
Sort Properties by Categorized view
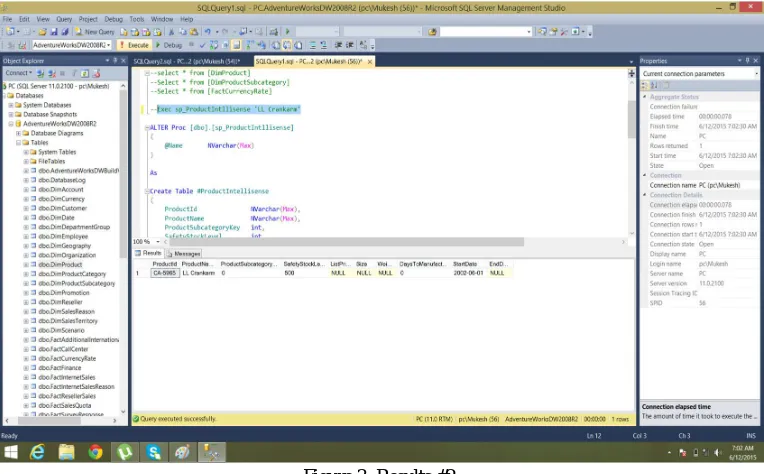click(645, 85)
